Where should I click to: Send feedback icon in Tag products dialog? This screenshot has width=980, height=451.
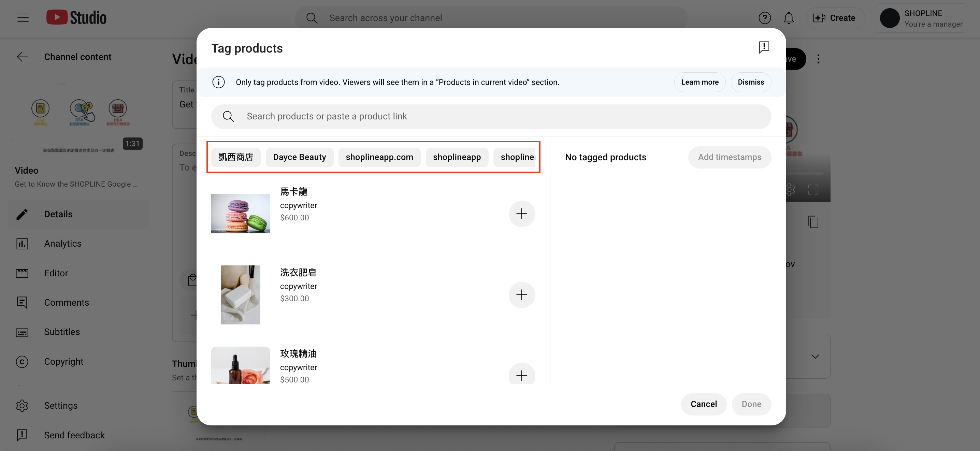coord(764,47)
